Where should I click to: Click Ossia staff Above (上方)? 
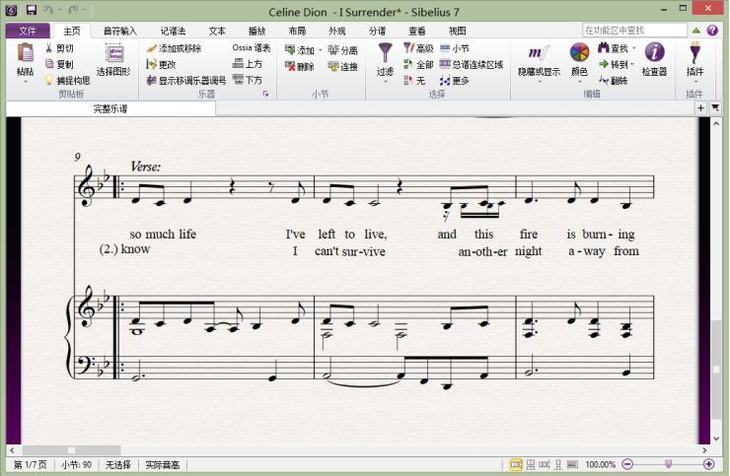coord(247,63)
